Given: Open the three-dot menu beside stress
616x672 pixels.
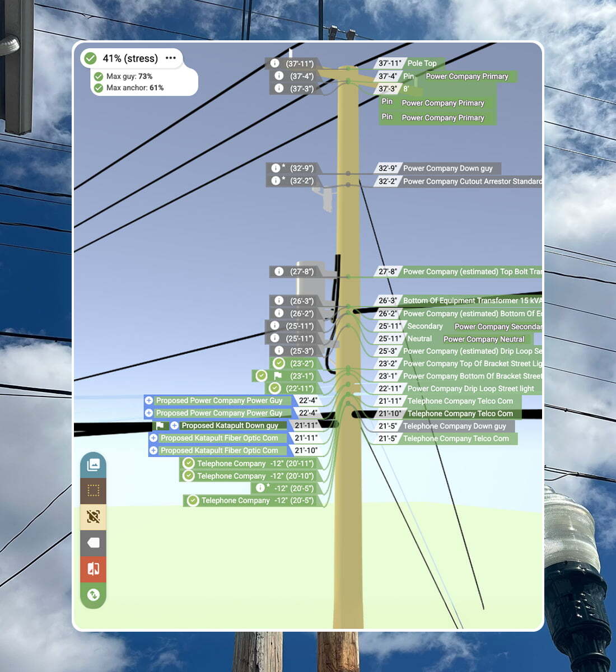Looking at the screenshot, I should pos(171,58).
